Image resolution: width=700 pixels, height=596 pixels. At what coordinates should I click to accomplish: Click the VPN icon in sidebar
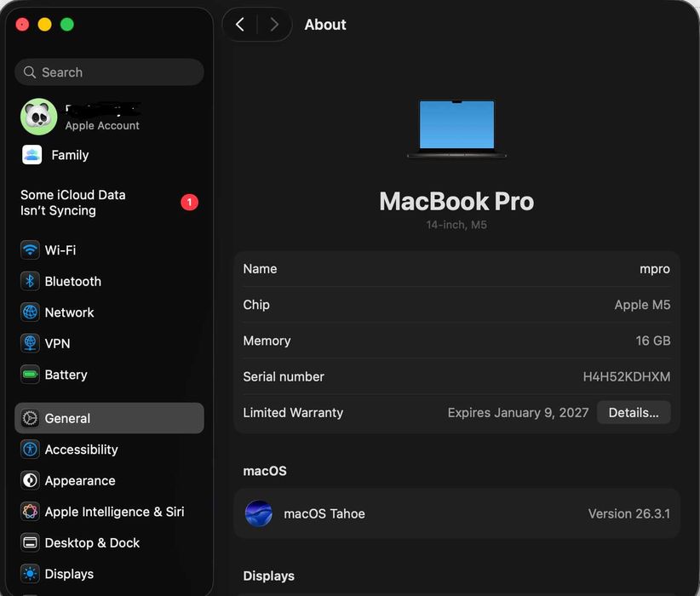[x=30, y=343]
